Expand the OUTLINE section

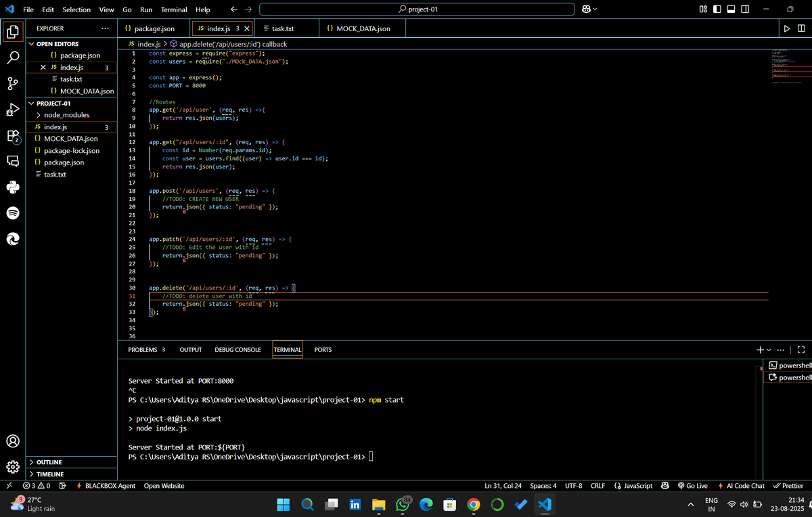coord(71,462)
